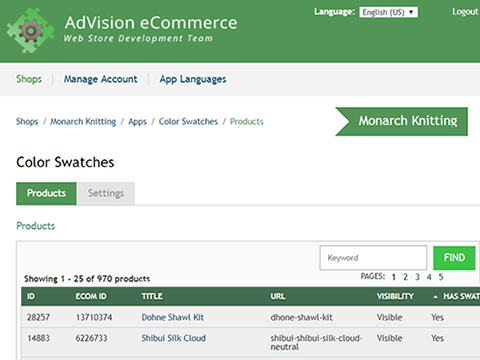Click the AdVision gear puzzle logo
Screen dimensions: 480x360
[30, 30]
